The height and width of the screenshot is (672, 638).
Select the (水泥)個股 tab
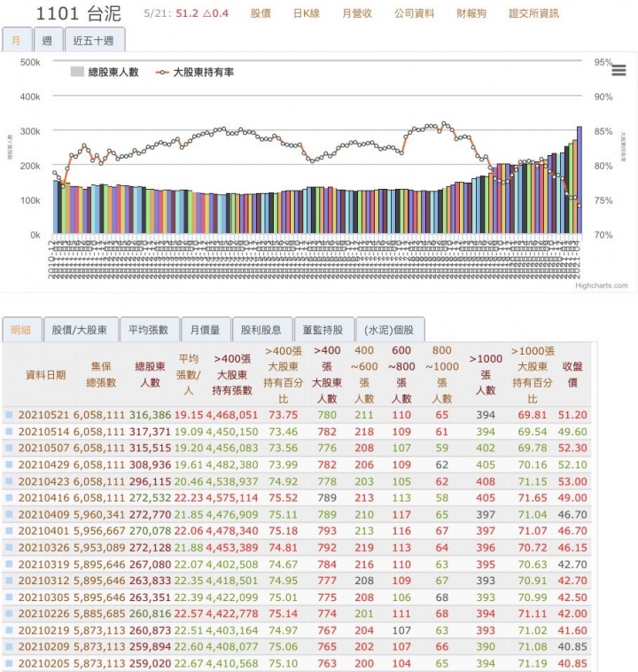tap(390, 330)
